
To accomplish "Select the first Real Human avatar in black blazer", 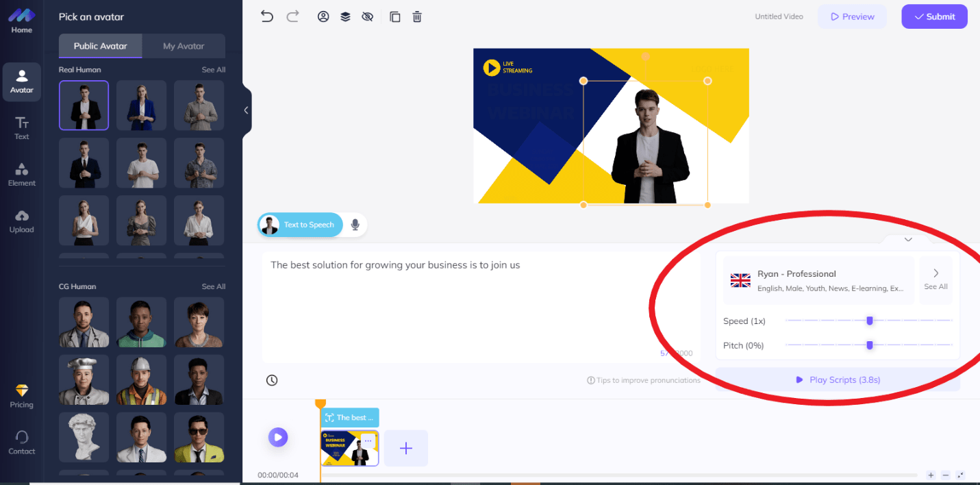I will pos(84,105).
